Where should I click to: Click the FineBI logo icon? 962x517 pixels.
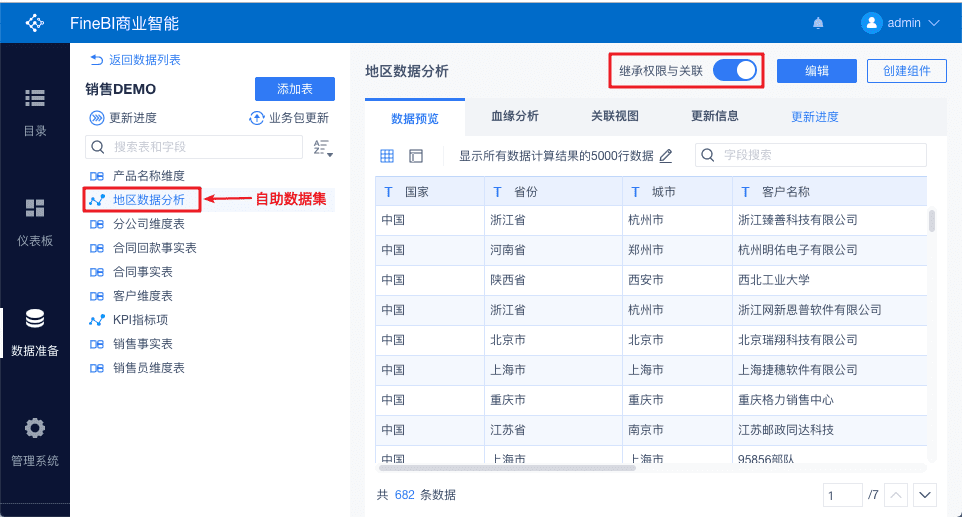click(x=35, y=23)
